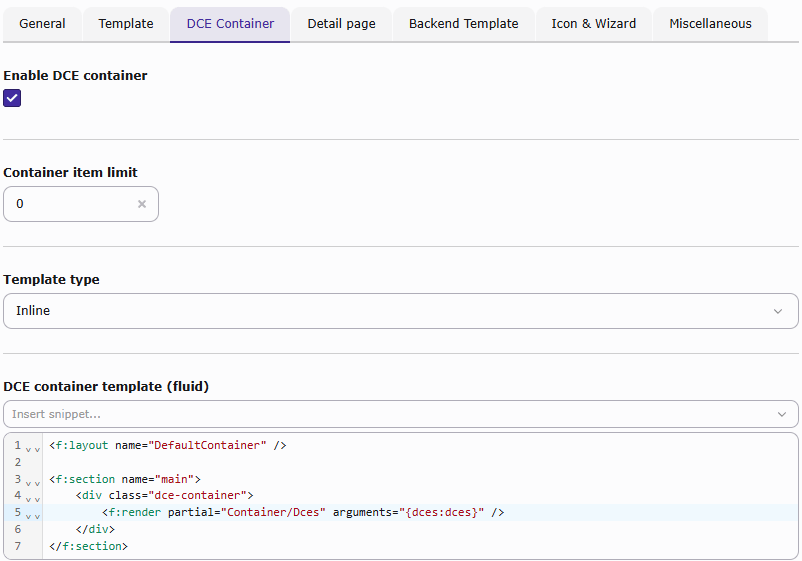Select the DCE Container tab

point(230,24)
